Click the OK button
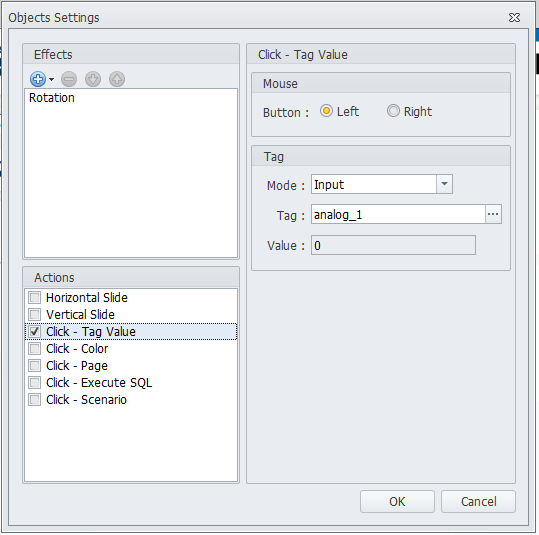Screen dimensions: 539x535 (x=397, y=502)
